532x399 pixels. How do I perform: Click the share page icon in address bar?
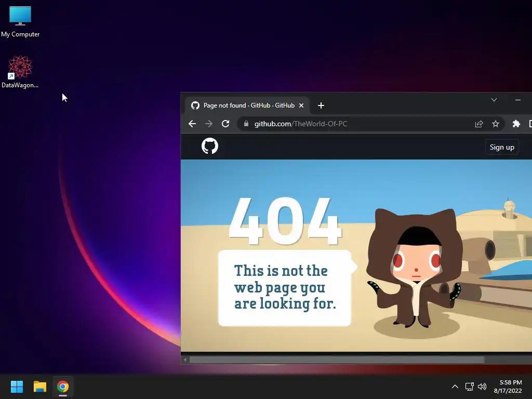pos(478,124)
